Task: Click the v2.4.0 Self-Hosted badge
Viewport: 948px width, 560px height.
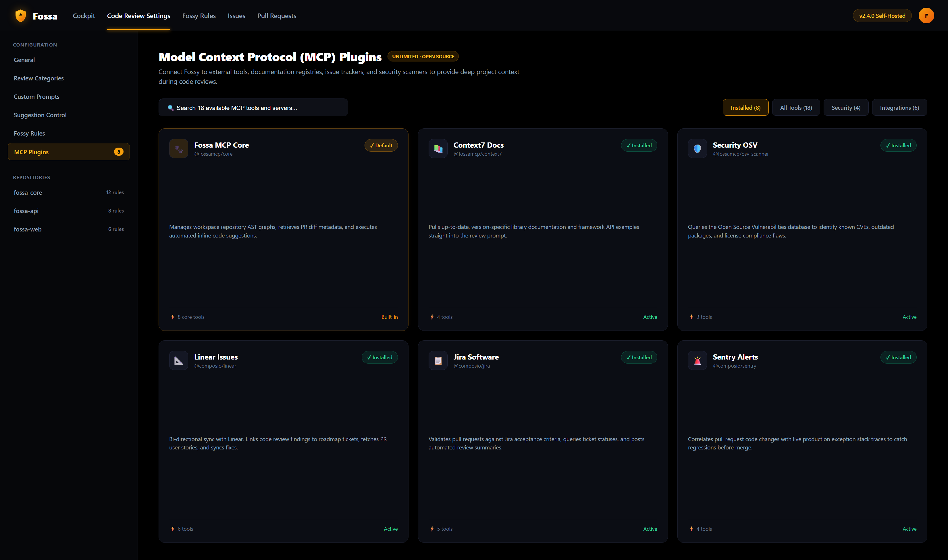Action: [x=882, y=16]
